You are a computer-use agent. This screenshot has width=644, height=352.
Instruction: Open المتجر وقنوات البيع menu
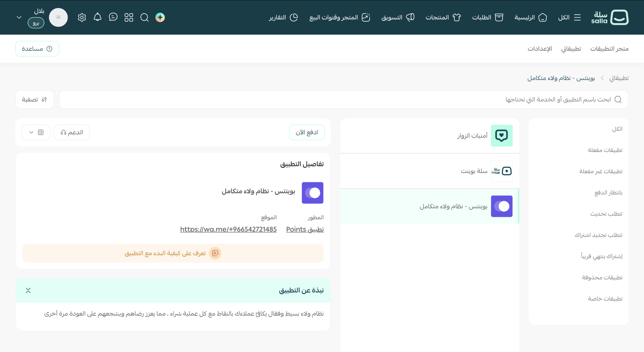[x=340, y=17]
